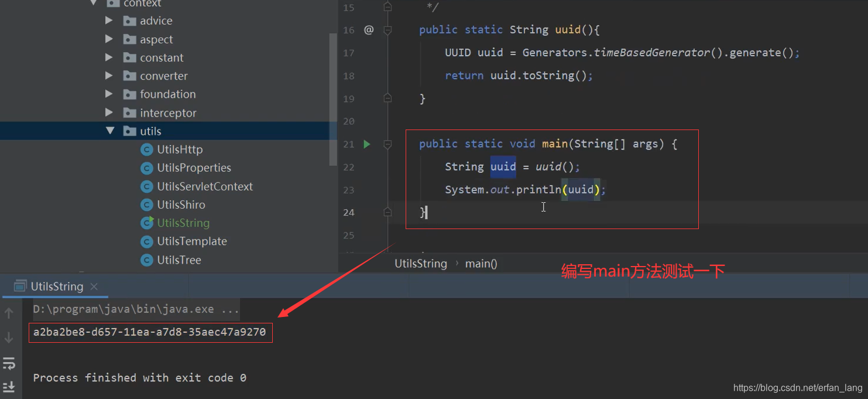The height and width of the screenshot is (399, 868).
Task: Click the down arrow in run toolbar
Action: tap(9, 337)
